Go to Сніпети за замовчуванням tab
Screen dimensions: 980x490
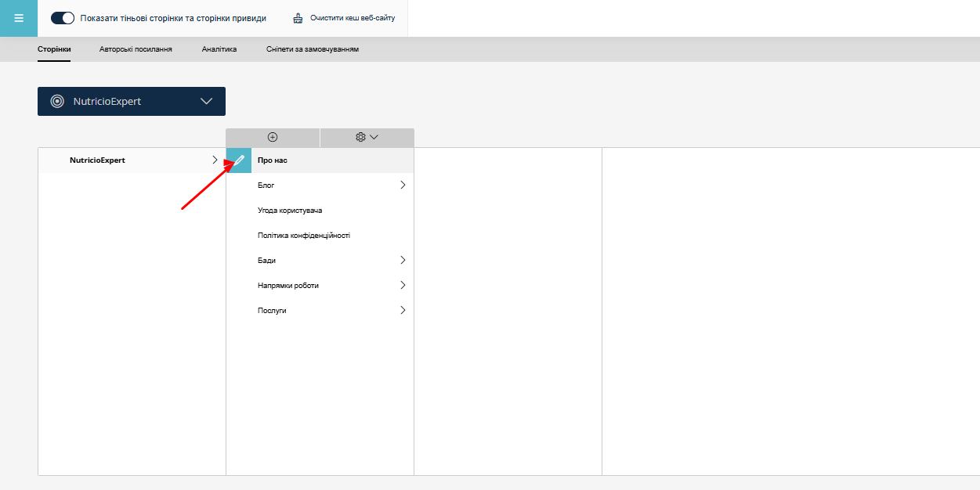point(312,49)
